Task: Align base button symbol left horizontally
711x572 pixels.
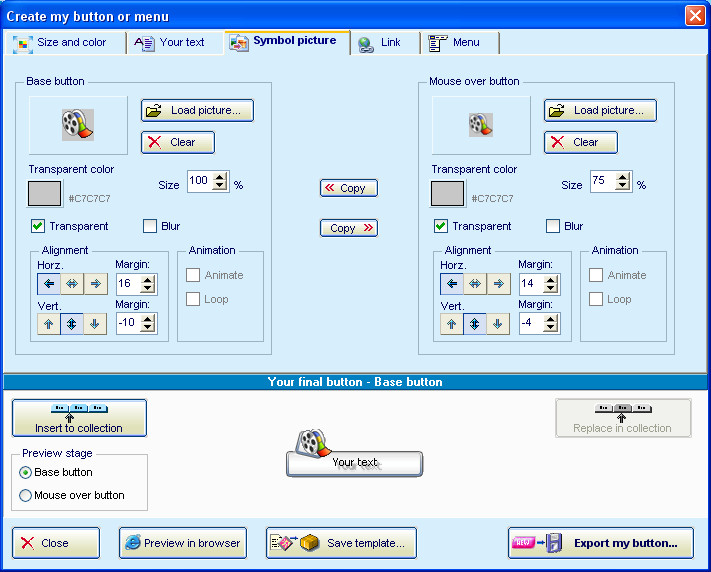Action: 49,284
